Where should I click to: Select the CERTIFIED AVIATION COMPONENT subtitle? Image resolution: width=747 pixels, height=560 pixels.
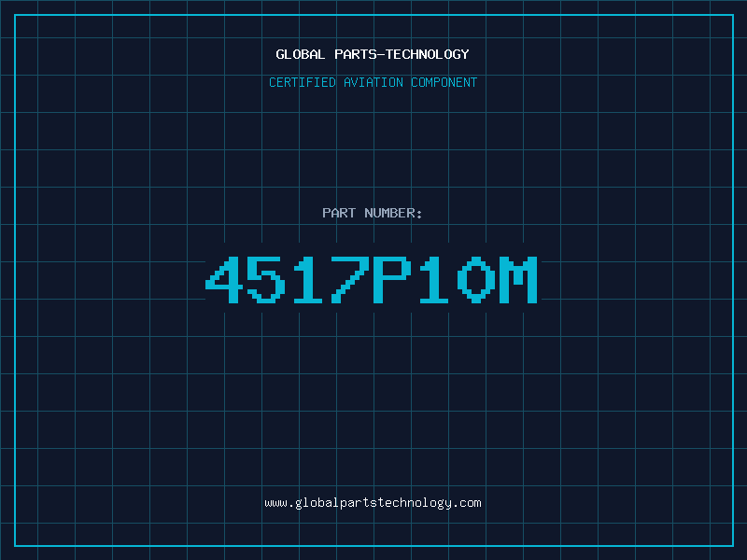click(x=373, y=82)
